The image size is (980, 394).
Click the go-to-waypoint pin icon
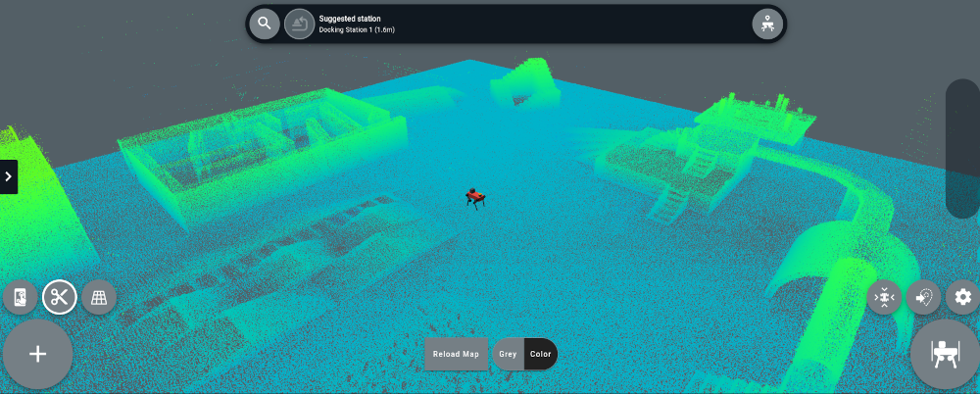[923, 297]
